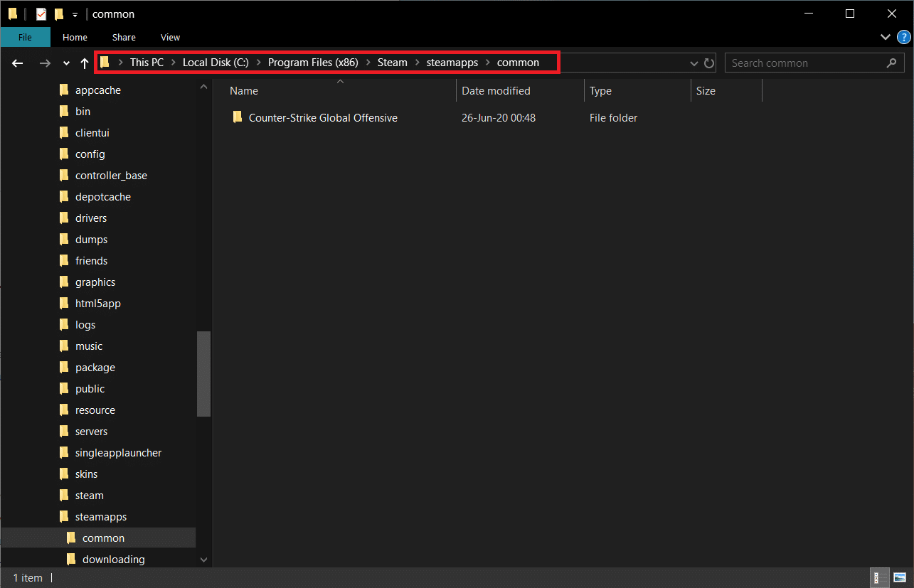Viewport: 914px width, 588px height.
Task: Switch to the Home ribbon tab
Action: click(x=75, y=37)
